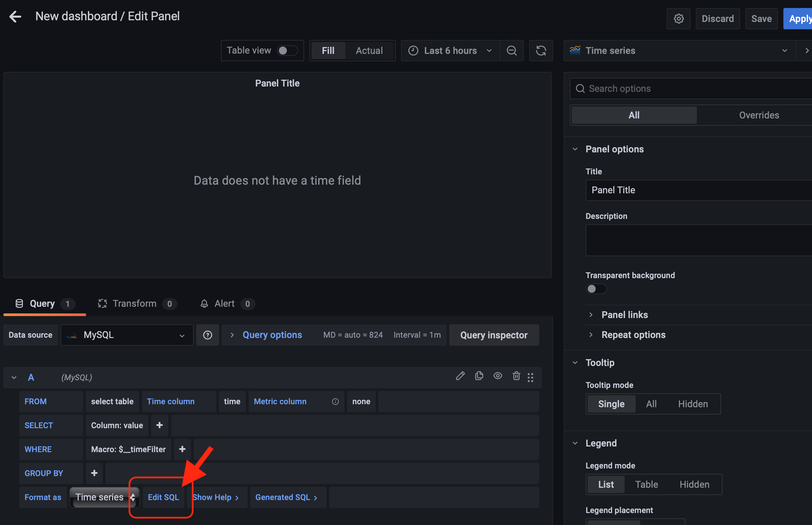Click the pencil icon to rename query A
This screenshot has width=812, height=525.
click(x=460, y=376)
